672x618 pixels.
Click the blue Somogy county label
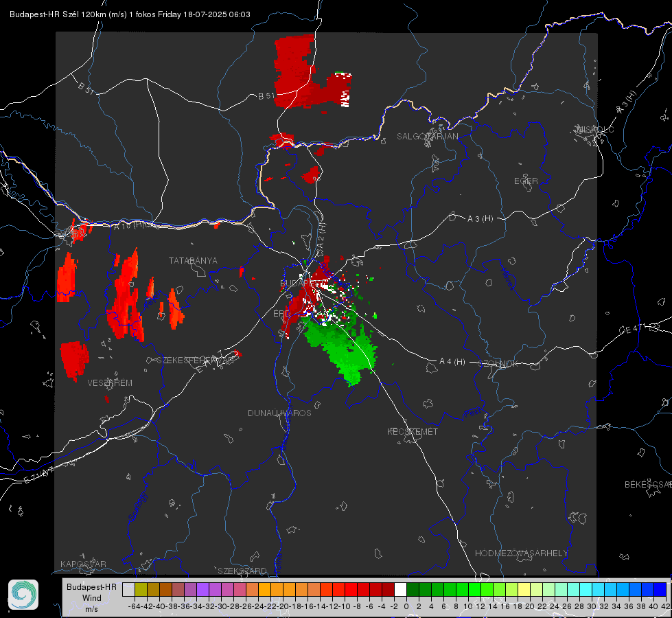(137, 507)
